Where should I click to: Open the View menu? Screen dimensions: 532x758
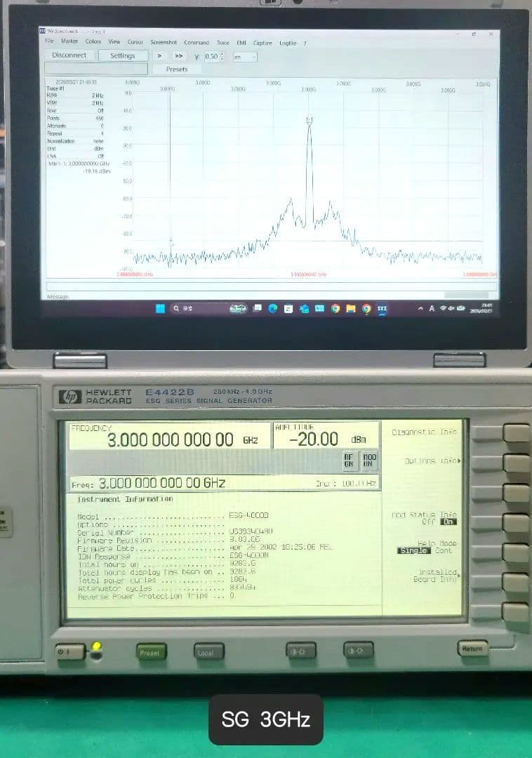tap(114, 42)
